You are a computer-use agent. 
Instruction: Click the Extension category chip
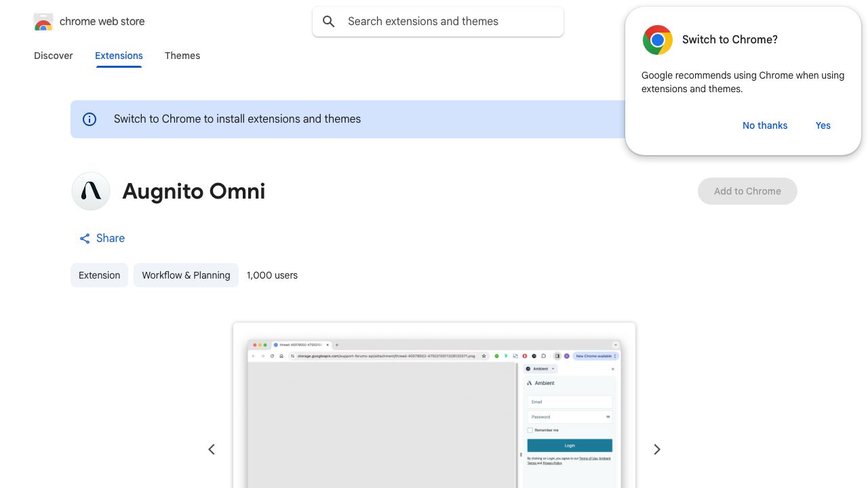coord(99,275)
